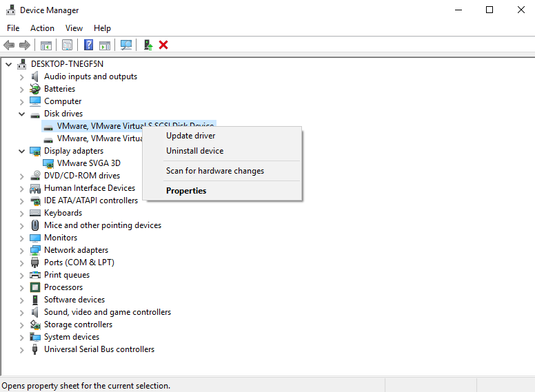Screen dimensions: 535x392
Task: Open the Action menu
Action: tap(42, 28)
